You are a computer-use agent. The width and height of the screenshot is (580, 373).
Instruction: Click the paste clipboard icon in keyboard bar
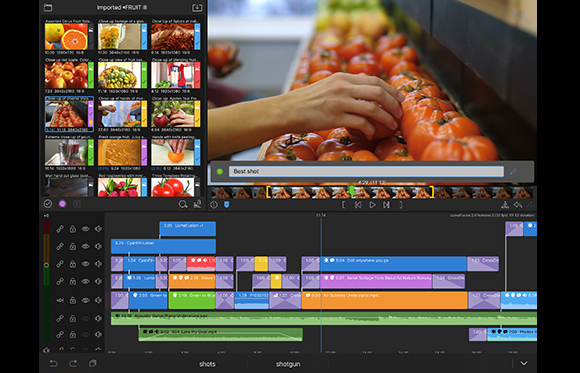pyautogui.click(x=92, y=363)
